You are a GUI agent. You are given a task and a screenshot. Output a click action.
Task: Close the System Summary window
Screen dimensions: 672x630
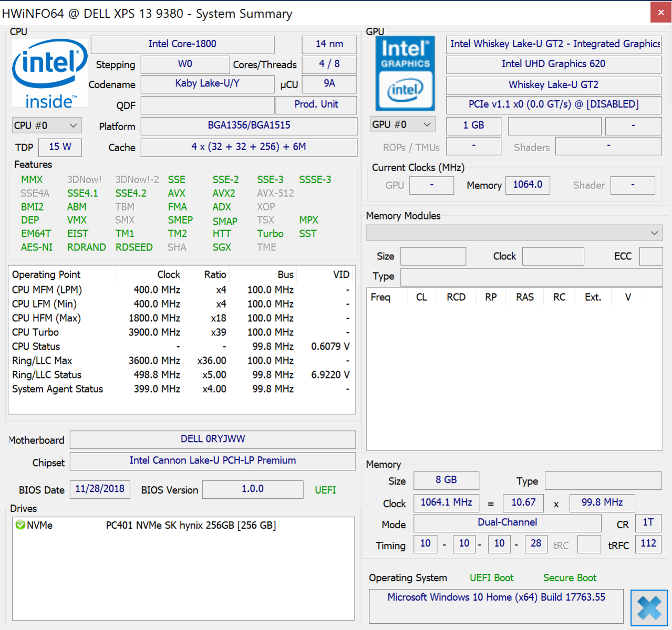[x=660, y=13]
